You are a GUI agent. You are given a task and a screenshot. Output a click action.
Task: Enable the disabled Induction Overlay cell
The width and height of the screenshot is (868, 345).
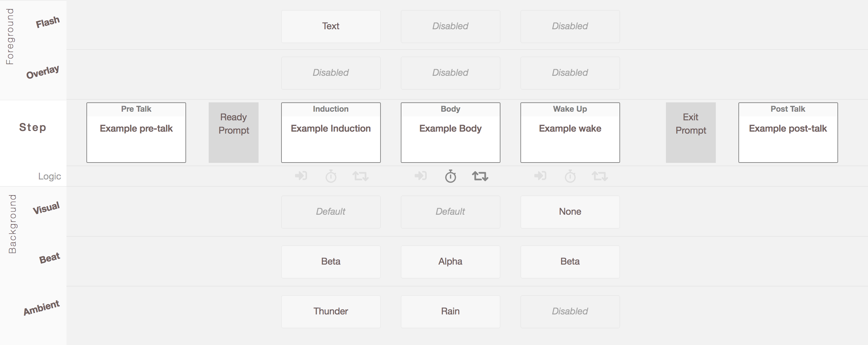click(x=331, y=73)
